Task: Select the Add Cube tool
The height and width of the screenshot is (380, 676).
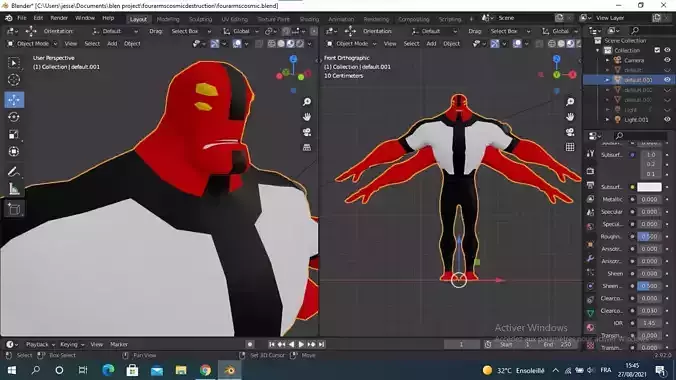Action: tap(14, 209)
